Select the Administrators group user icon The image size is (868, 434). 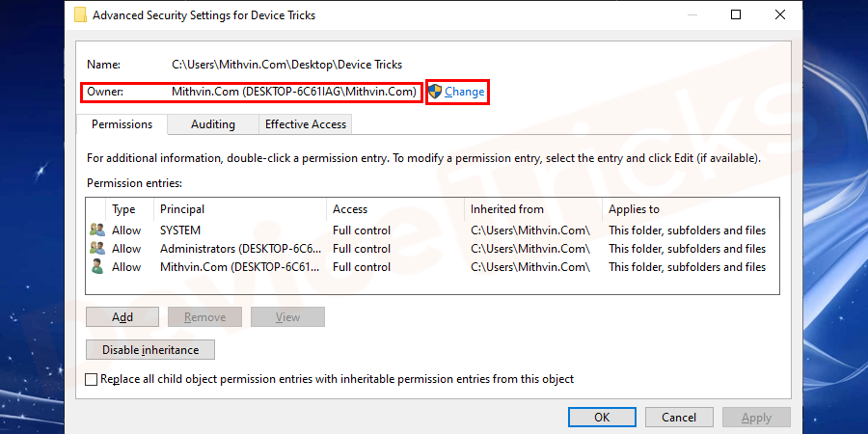(97, 248)
